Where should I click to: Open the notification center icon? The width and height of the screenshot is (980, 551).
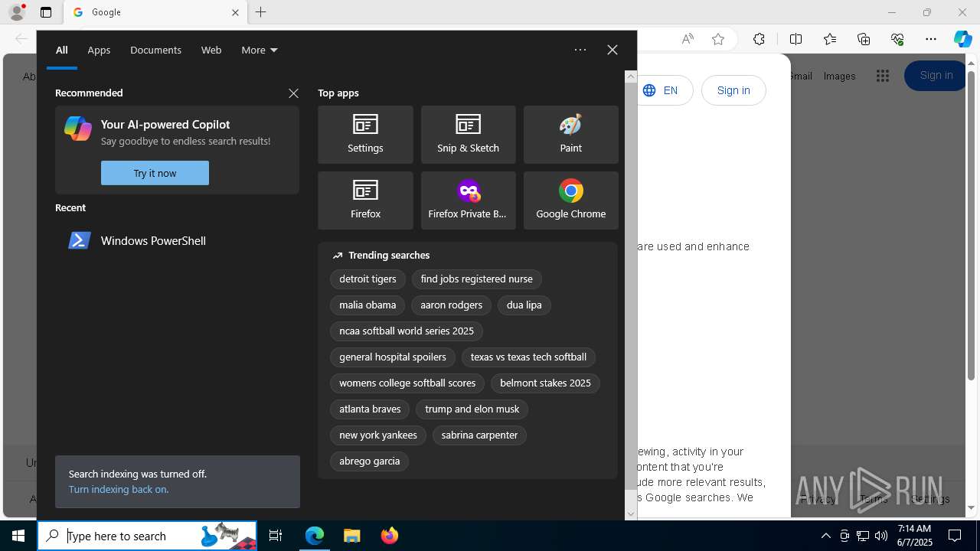pyautogui.click(x=955, y=536)
